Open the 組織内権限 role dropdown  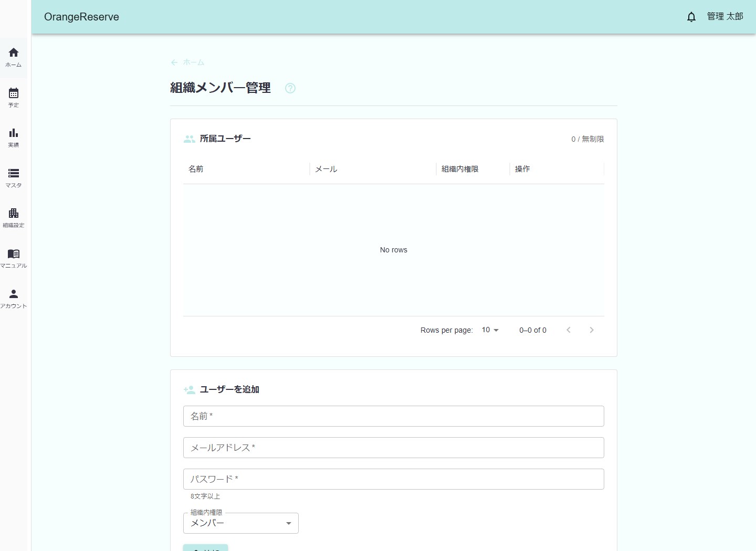point(241,523)
